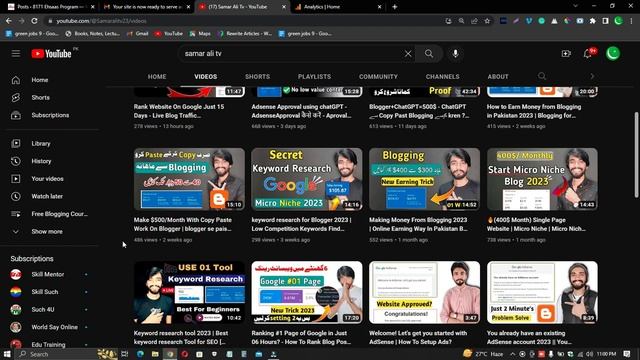640x360 pixels.
Task: Open Skill Mentor subscription
Action: pos(49,274)
